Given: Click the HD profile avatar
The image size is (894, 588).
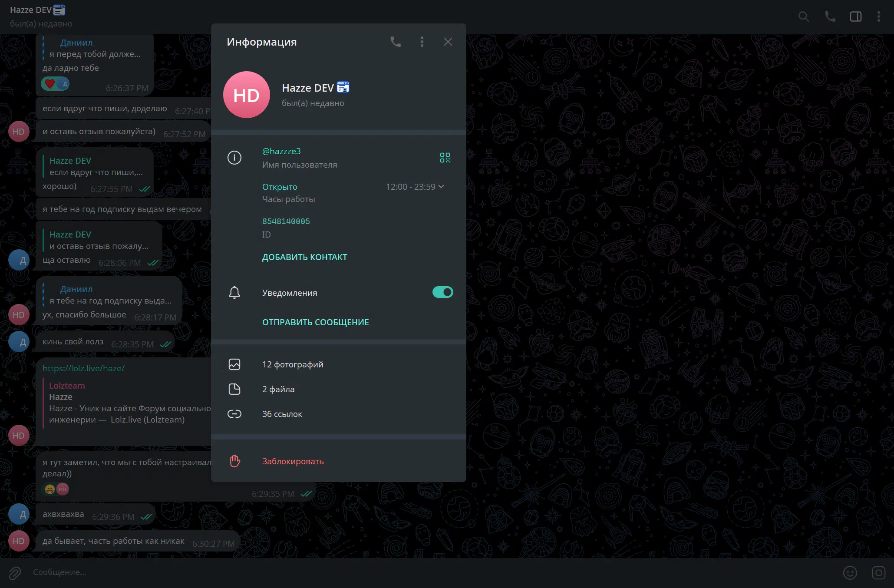Looking at the screenshot, I should coord(246,95).
